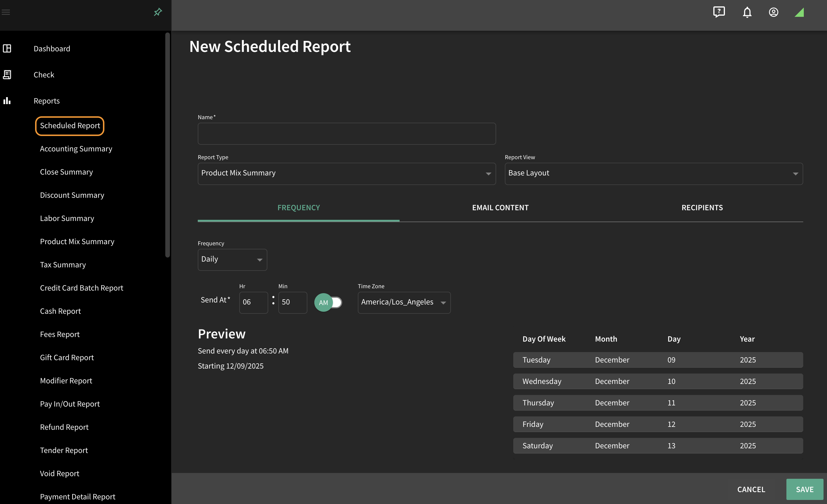This screenshot has height=504, width=827.
Task: Open the Time Zone dropdown
Action: (x=404, y=302)
